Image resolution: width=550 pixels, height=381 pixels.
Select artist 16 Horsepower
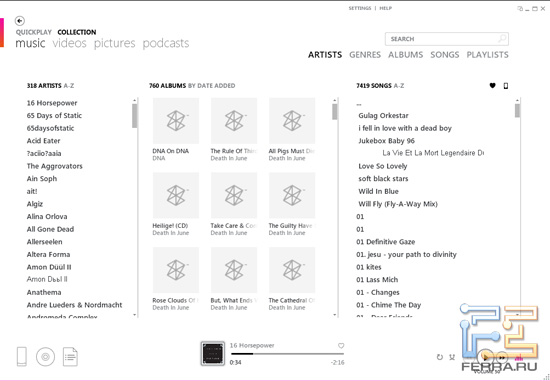[52, 103]
